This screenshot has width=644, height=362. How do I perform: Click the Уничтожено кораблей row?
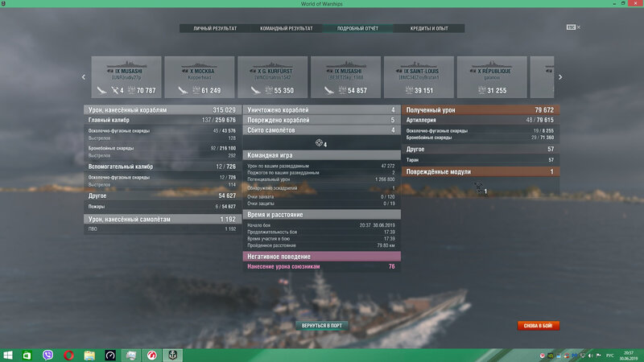321,110
